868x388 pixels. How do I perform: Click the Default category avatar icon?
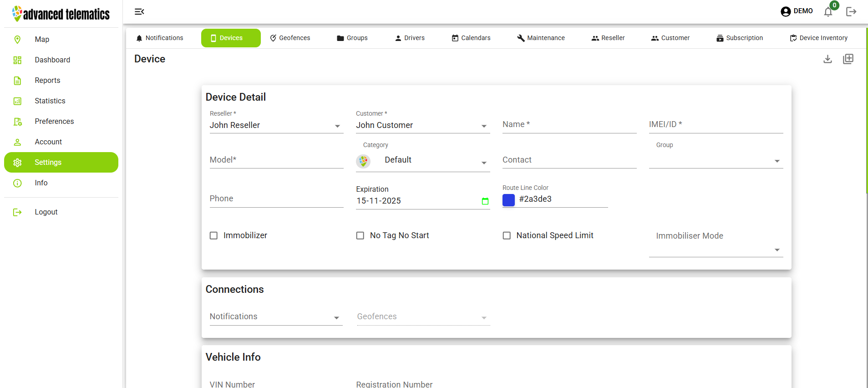pos(363,161)
